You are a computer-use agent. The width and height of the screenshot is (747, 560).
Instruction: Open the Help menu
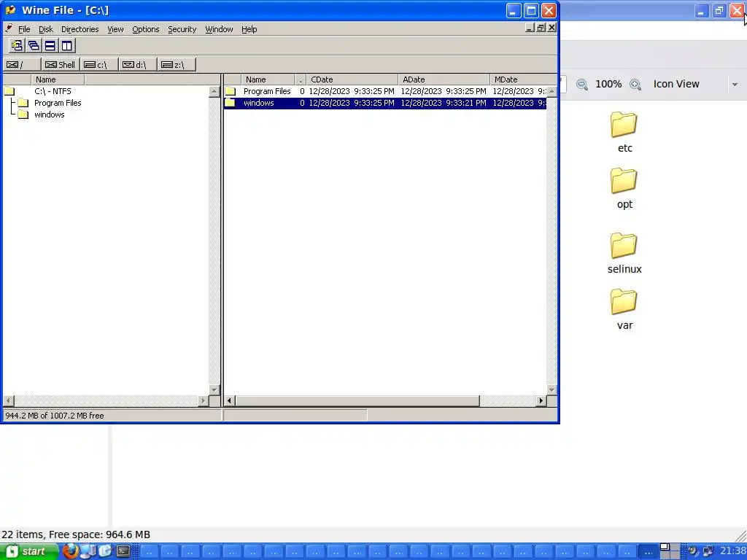tap(249, 29)
